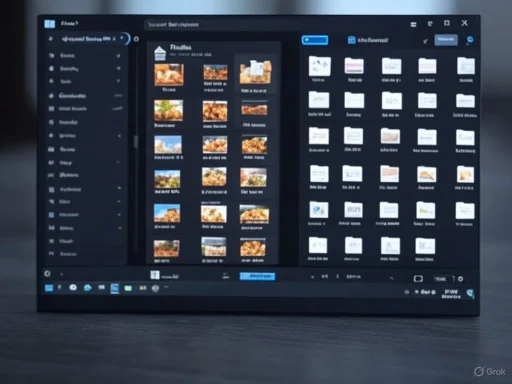Click the blue document icon in right panel header
The width and height of the screenshot is (512, 384).
351,40
